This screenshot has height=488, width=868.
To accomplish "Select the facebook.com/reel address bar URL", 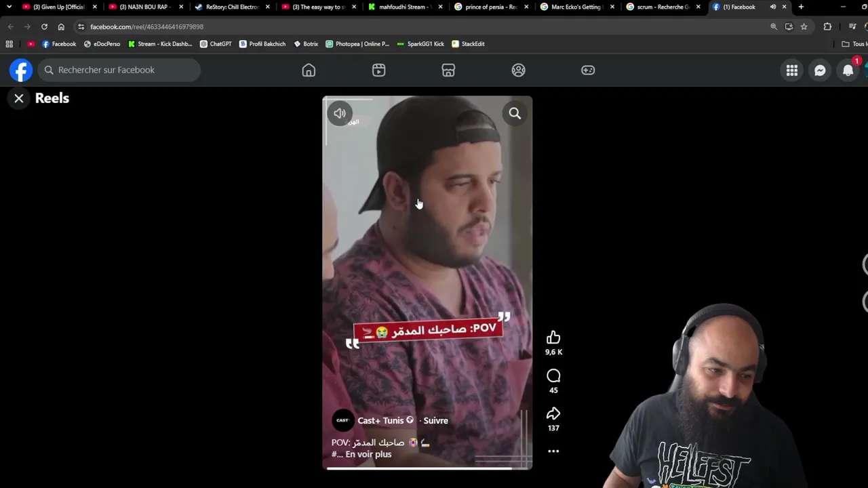I will click(x=146, y=26).
